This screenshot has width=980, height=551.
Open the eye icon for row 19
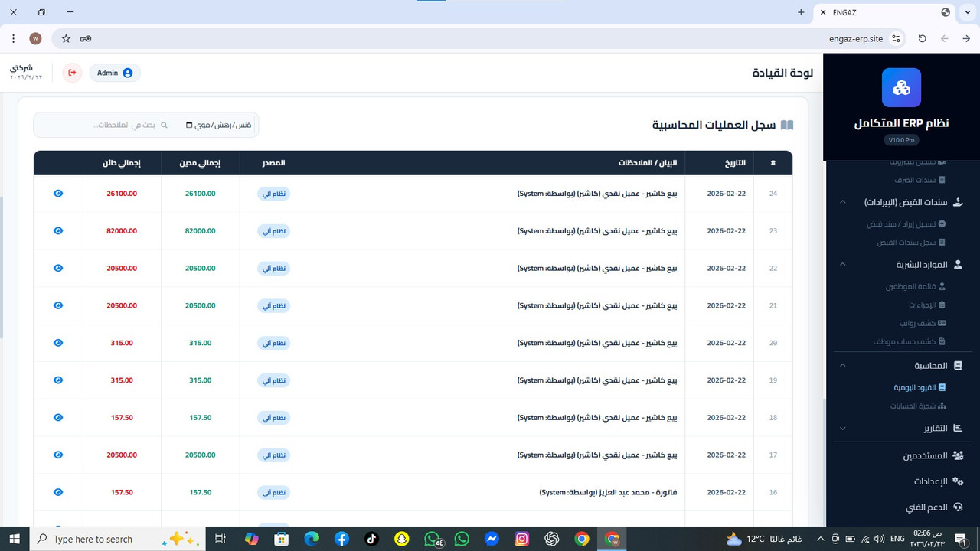57,380
